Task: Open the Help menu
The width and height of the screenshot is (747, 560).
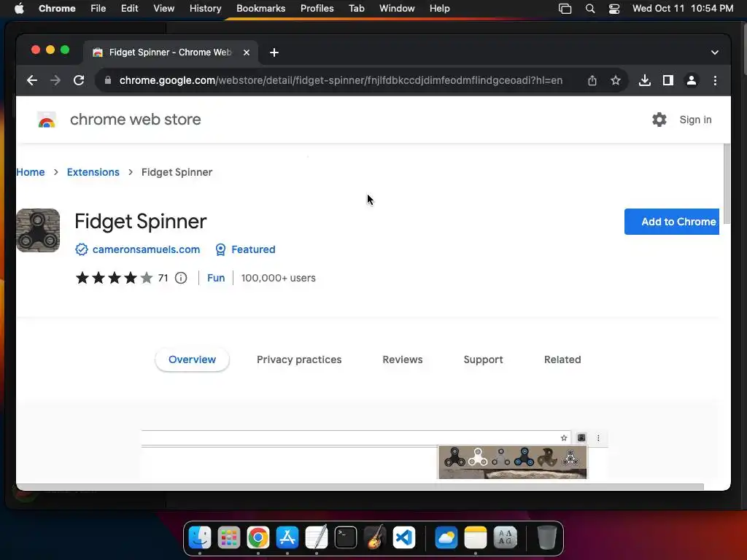Action: tap(439, 9)
